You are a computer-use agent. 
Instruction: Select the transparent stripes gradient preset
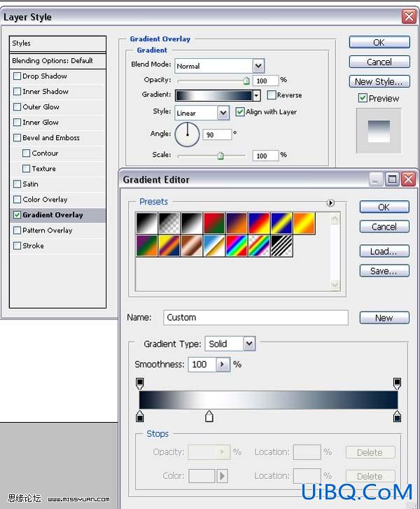click(281, 246)
